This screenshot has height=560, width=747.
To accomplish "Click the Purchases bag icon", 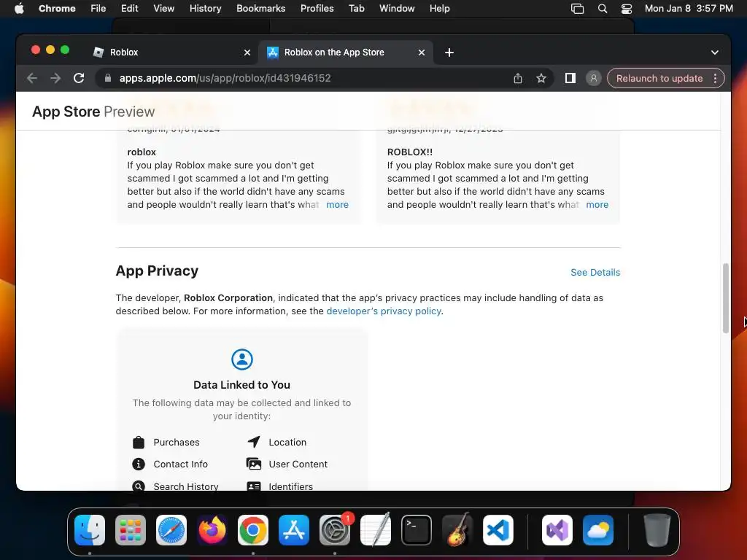I will (x=139, y=443).
